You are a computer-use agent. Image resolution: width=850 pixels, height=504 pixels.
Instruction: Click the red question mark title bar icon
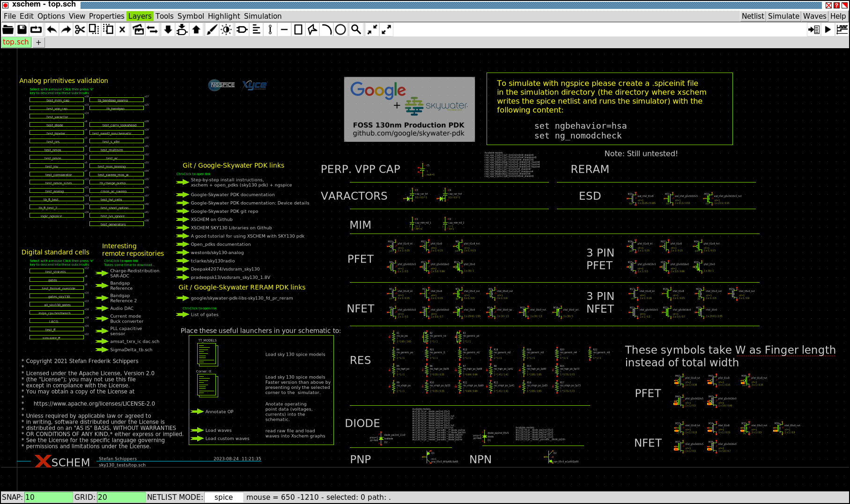[836, 5]
